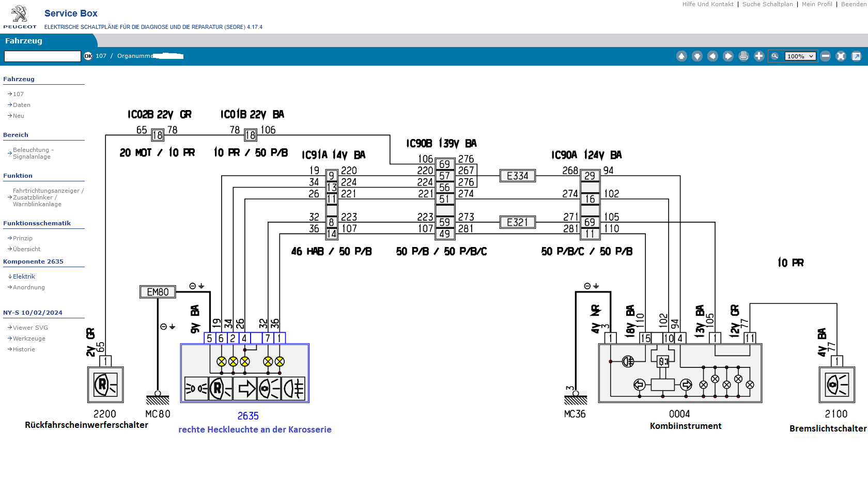Open the Mein Profil link

pos(816,4)
